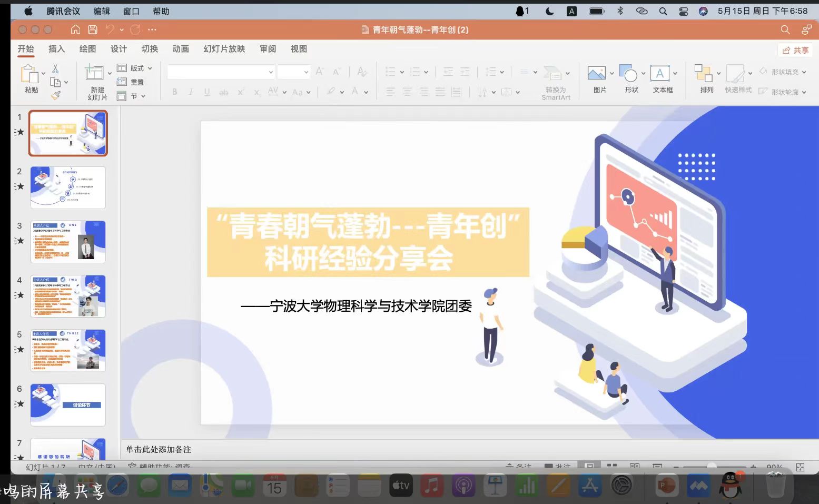The width and height of the screenshot is (819, 504).
Task: Insert a text box with 文本框
Action: pyautogui.click(x=659, y=74)
